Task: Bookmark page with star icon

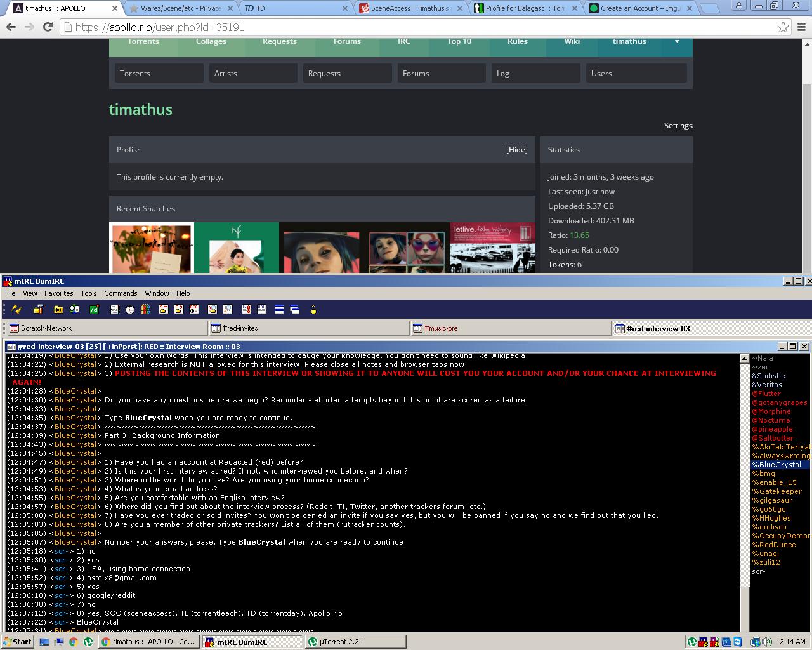Action: (x=783, y=27)
